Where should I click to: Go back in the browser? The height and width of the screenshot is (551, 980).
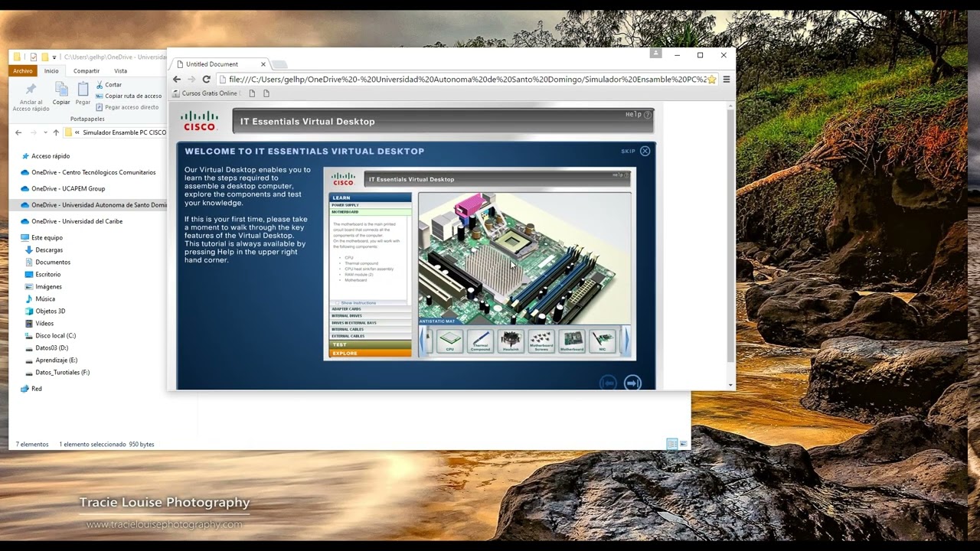coord(177,79)
